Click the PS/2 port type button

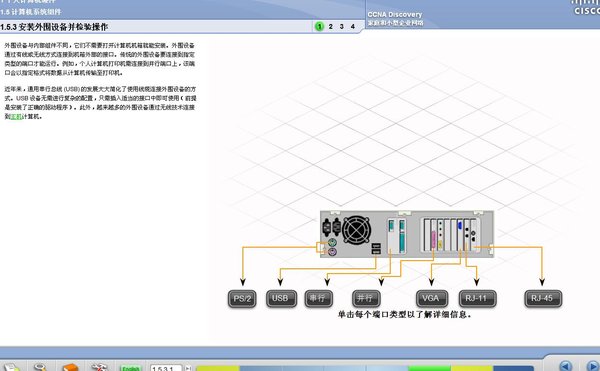click(242, 298)
